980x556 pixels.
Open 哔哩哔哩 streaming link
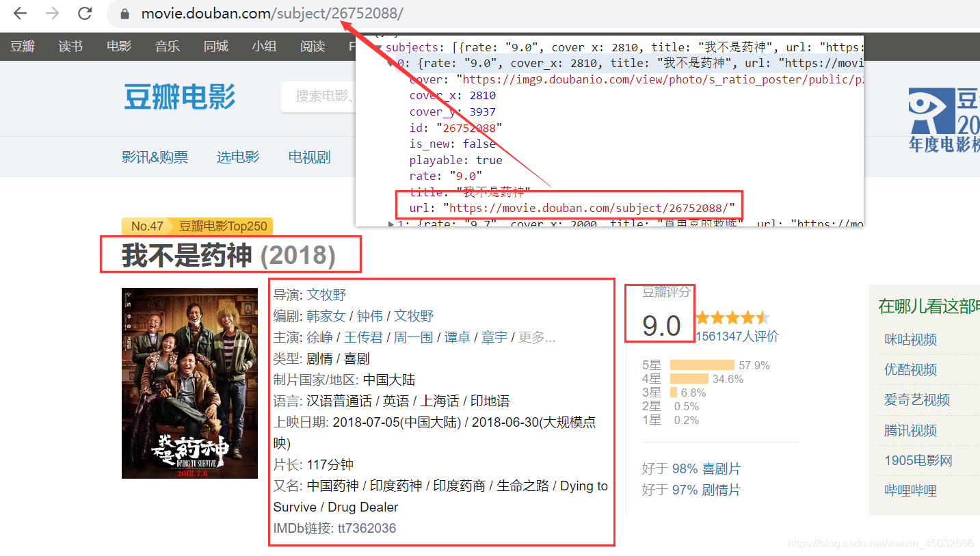(x=910, y=490)
